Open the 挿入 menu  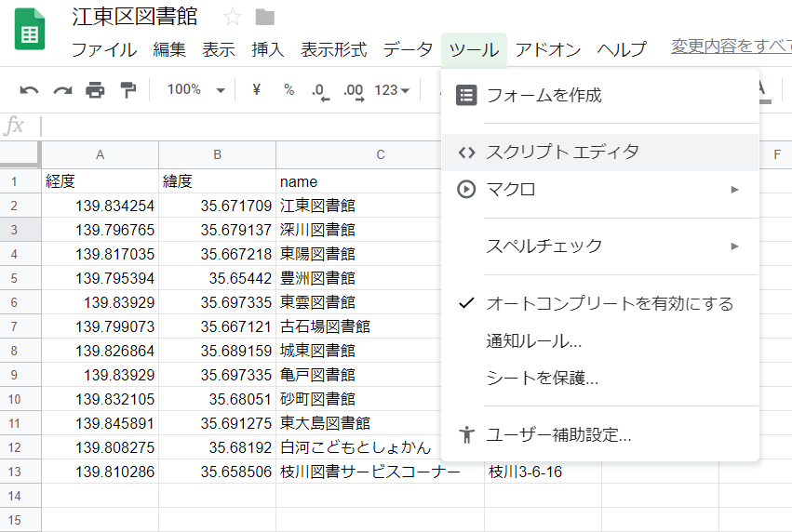[x=268, y=49]
